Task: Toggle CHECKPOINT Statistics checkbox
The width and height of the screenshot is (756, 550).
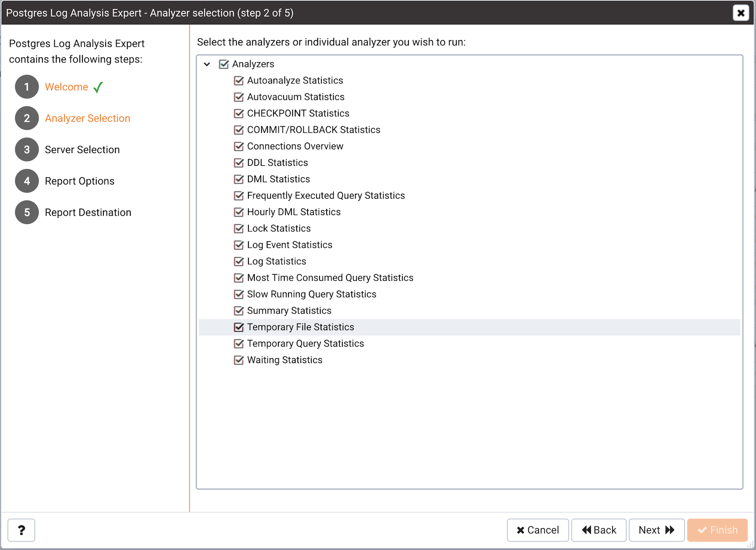Action: click(x=239, y=113)
